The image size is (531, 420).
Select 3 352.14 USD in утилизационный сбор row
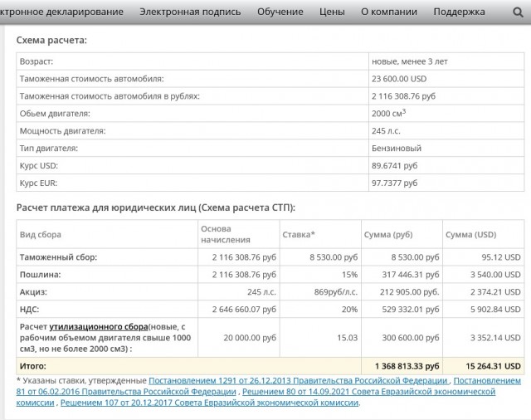(x=495, y=338)
